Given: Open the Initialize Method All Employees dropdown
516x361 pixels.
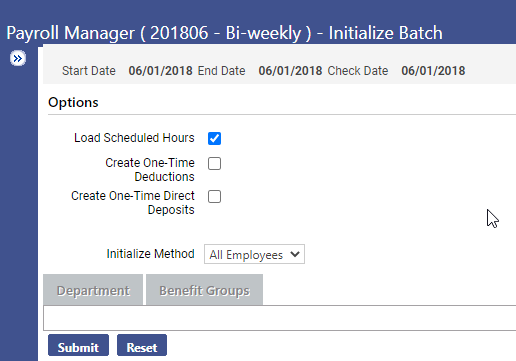Looking at the screenshot, I should point(254,254).
